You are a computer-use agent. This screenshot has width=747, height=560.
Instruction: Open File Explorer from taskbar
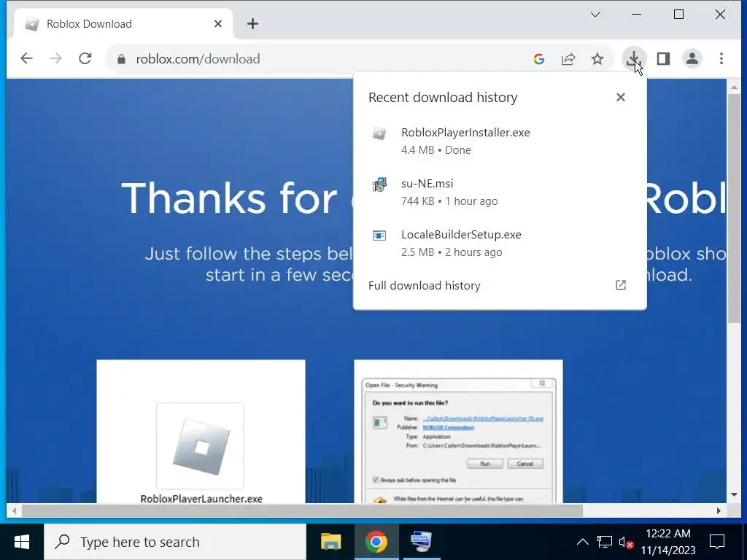[x=330, y=542]
